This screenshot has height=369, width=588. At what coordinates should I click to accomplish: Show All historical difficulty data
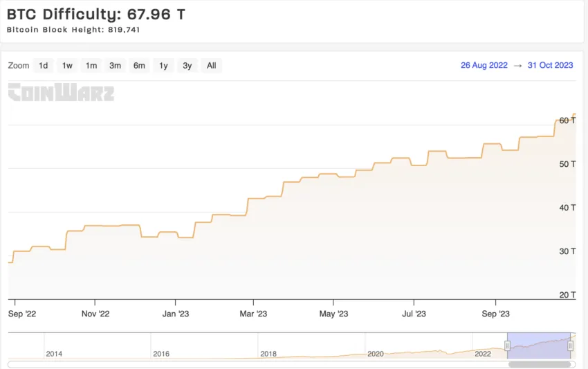211,66
